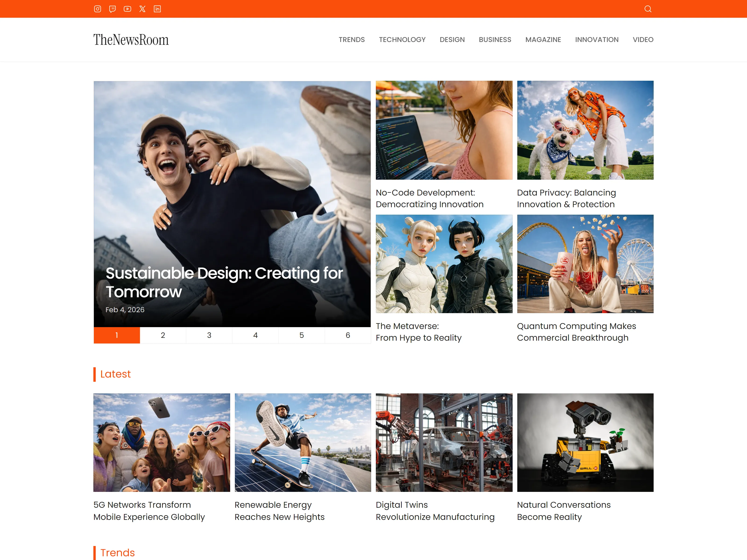
Task: Open the Twitch social icon
Action: (x=113, y=9)
